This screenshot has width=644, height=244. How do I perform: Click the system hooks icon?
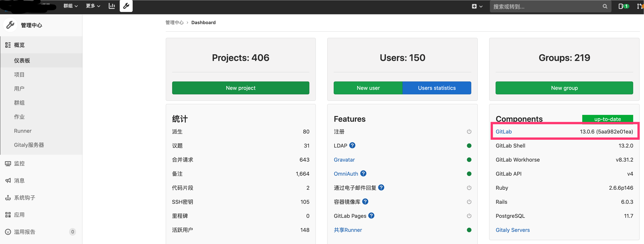(8, 198)
